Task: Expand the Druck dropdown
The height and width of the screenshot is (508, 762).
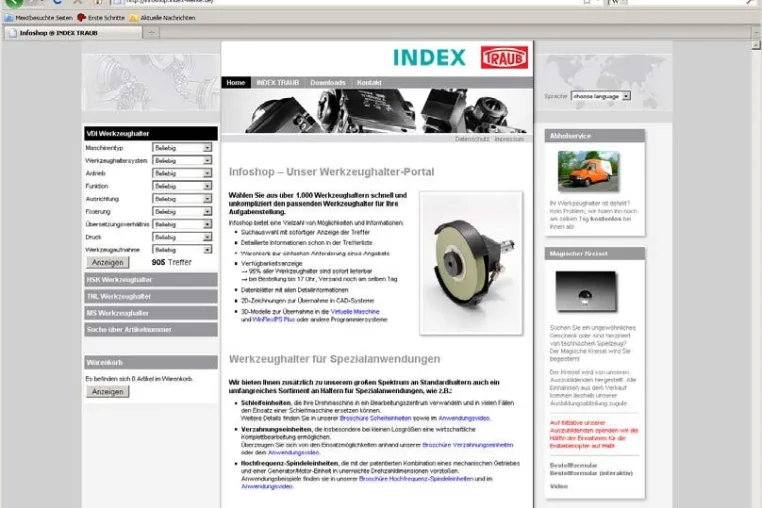Action: 182,237
